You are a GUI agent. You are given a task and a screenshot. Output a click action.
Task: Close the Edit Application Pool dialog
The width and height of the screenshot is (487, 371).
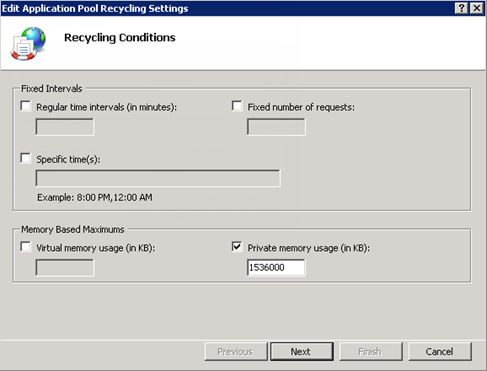(x=477, y=8)
